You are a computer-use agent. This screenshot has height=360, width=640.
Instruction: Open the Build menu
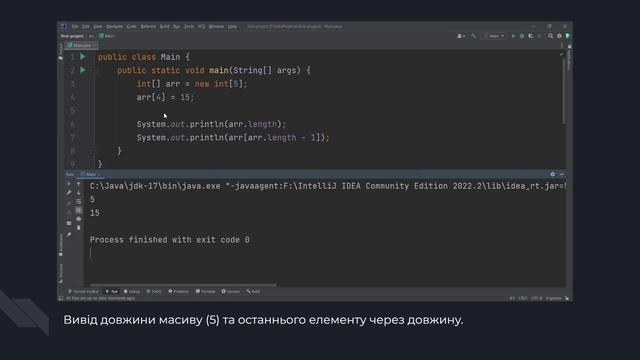(x=164, y=26)
